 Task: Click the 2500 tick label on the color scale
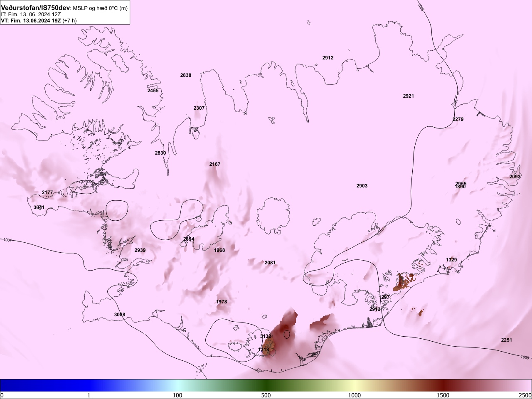(525, 395)
